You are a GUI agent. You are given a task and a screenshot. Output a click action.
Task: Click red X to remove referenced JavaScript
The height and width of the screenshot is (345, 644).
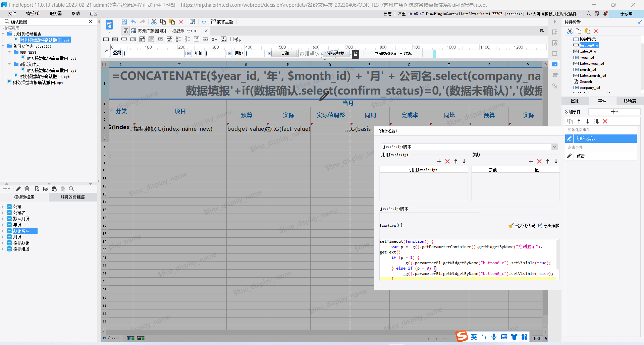point(447,161)
